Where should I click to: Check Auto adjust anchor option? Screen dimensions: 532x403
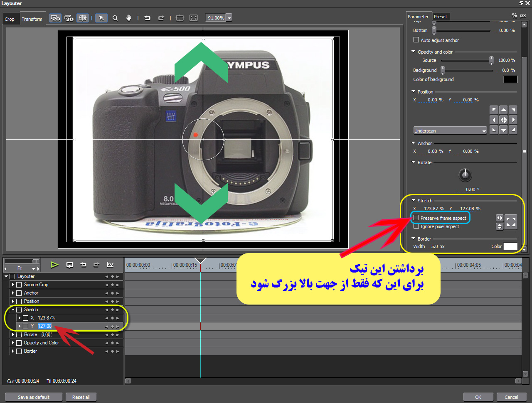[416, 40]
